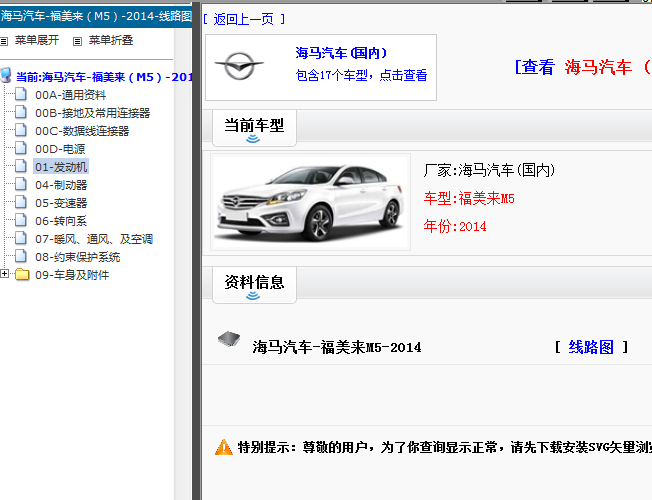Open the 00A-通用资料 tree item
This screenshot has width=652, height=500.
pos(70,95)
